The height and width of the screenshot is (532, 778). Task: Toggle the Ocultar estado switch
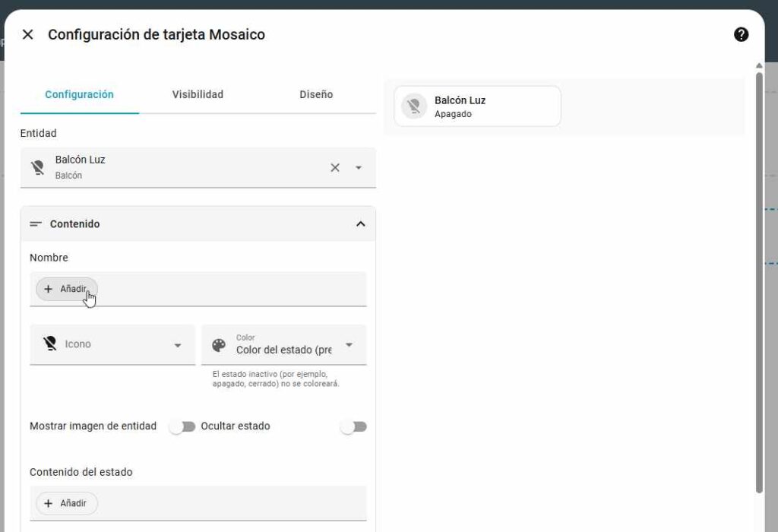click(x=353, y=426)
